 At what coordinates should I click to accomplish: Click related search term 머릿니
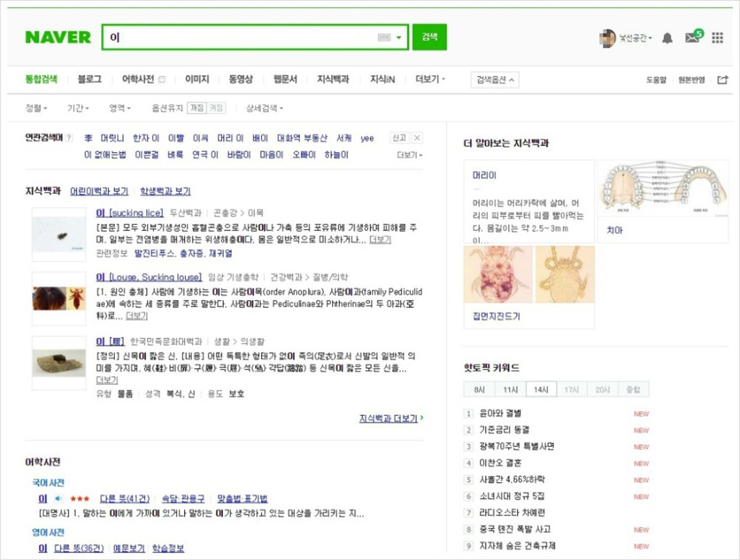(x=112, y=138)
